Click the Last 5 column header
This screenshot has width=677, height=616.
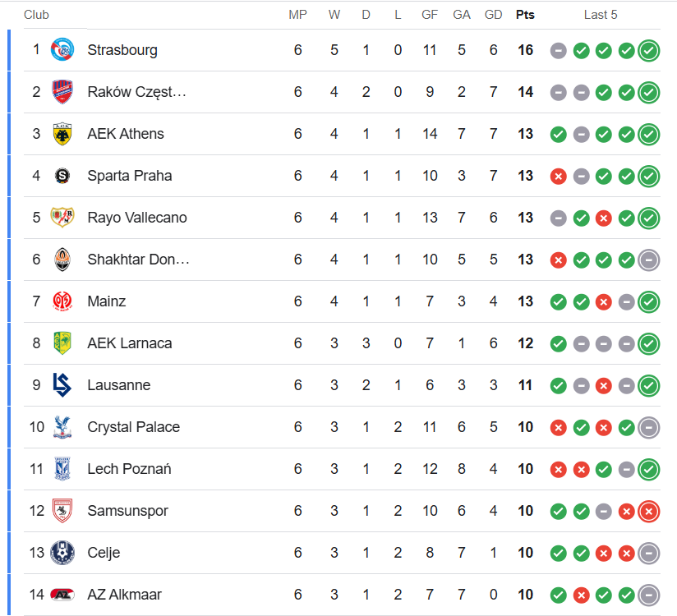pos(601,15)
